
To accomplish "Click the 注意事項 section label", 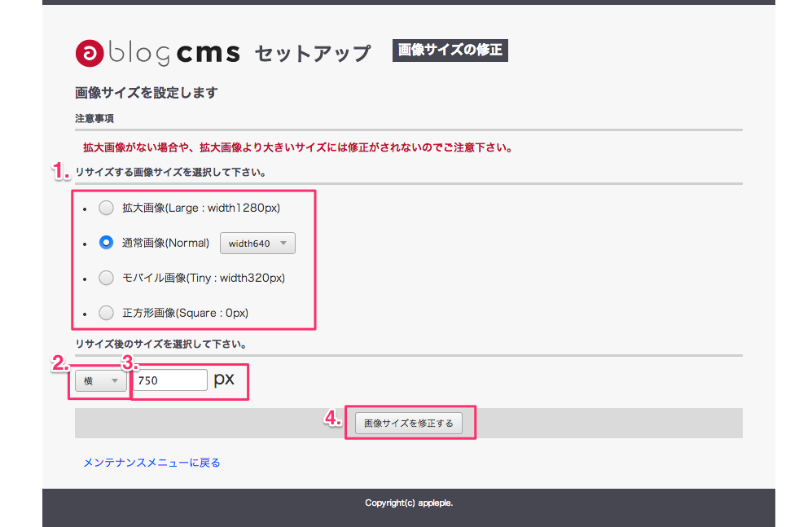I will coord(94,119).
